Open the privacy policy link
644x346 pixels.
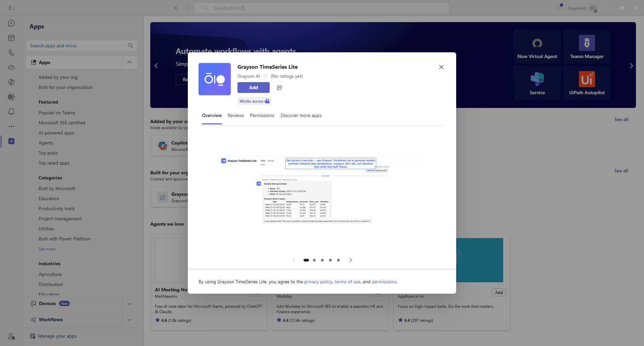coord(318,282)
